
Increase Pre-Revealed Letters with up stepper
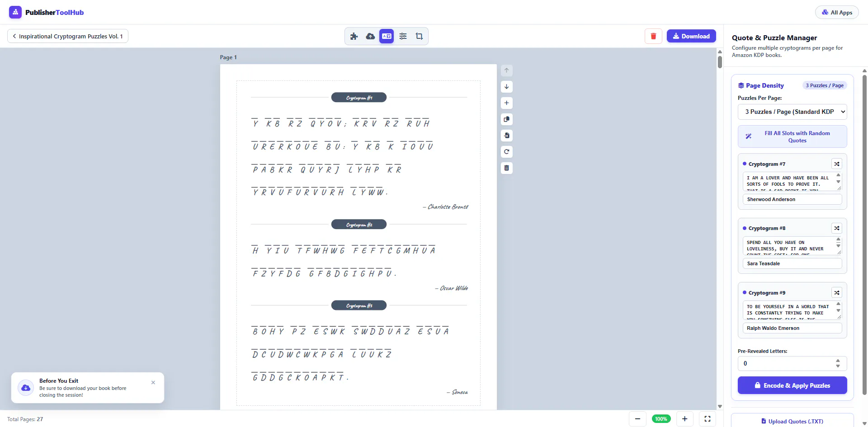coord(838,361)
